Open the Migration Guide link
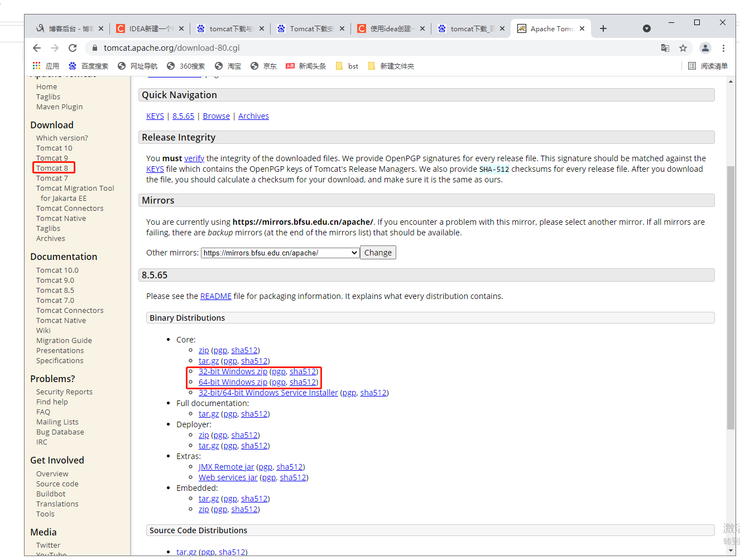 64,340
